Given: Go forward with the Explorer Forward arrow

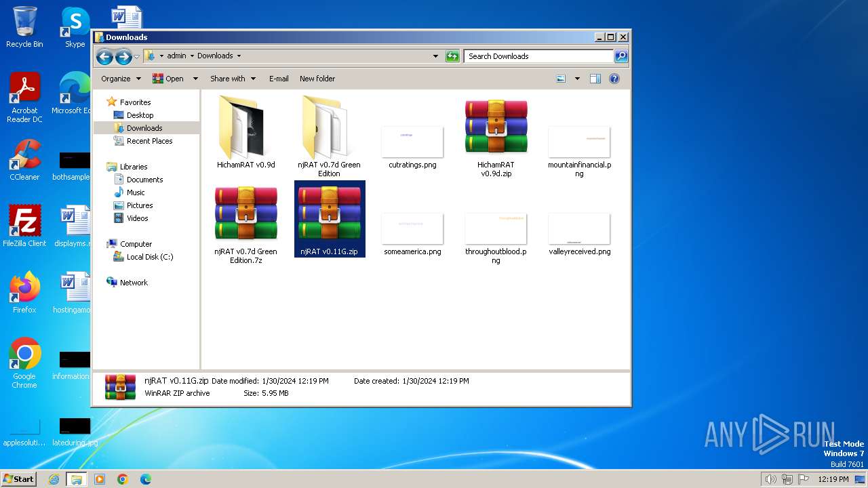Looking at the screenshot, I should click(123, 56).
